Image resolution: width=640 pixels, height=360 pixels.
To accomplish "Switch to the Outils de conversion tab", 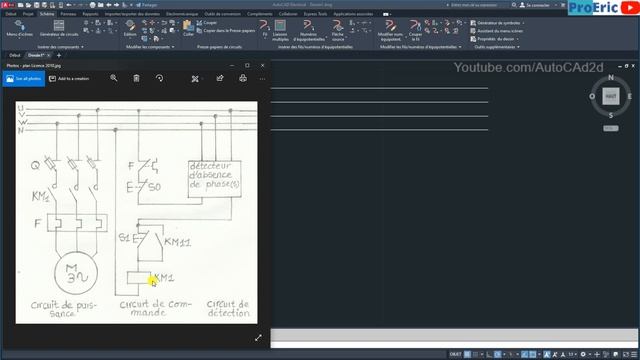I will tap(222, 14).
